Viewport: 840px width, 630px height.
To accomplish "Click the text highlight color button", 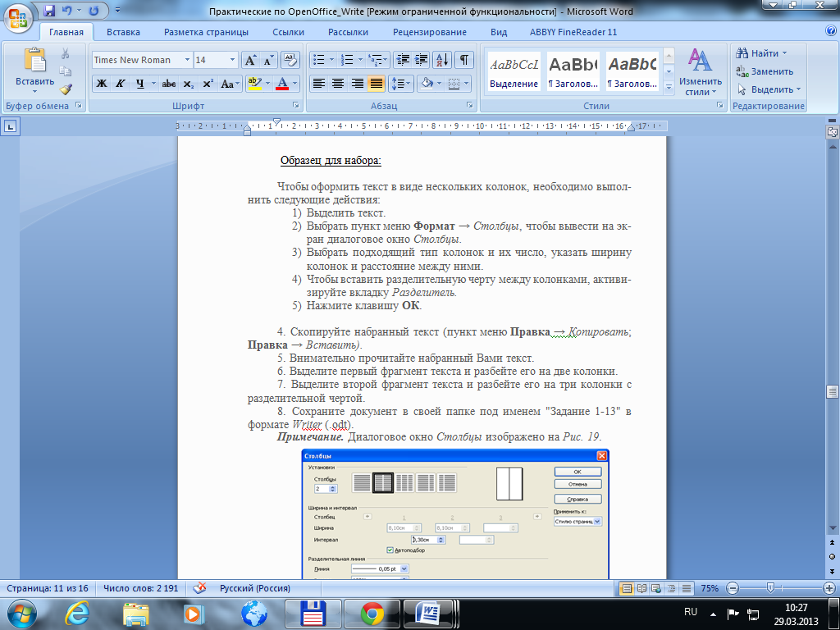I will click(x=254, y=84).
